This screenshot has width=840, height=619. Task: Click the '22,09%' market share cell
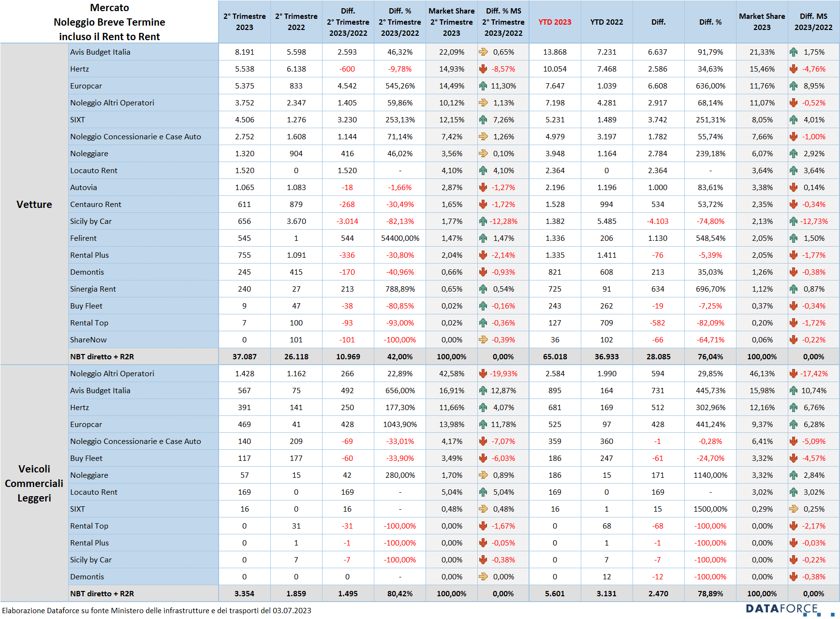pyautogui.click(x=452, y=52)
